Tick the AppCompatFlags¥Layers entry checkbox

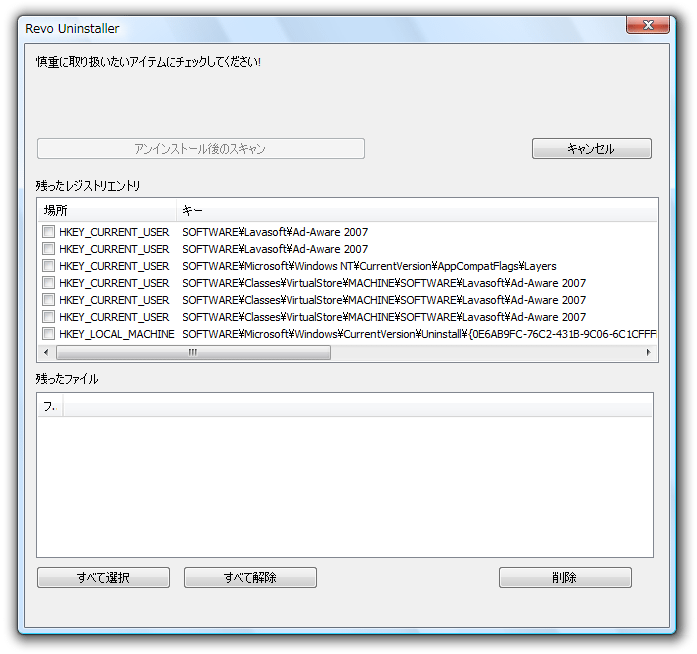tap(48, 266)
